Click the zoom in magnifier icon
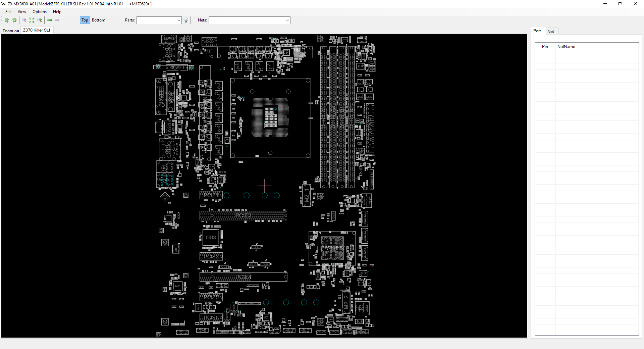Viewport: 644px width, 349px height. [x=40, y=20]
